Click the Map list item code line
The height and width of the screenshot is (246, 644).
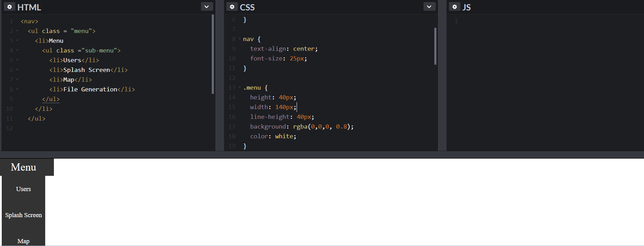coord(71,80)
